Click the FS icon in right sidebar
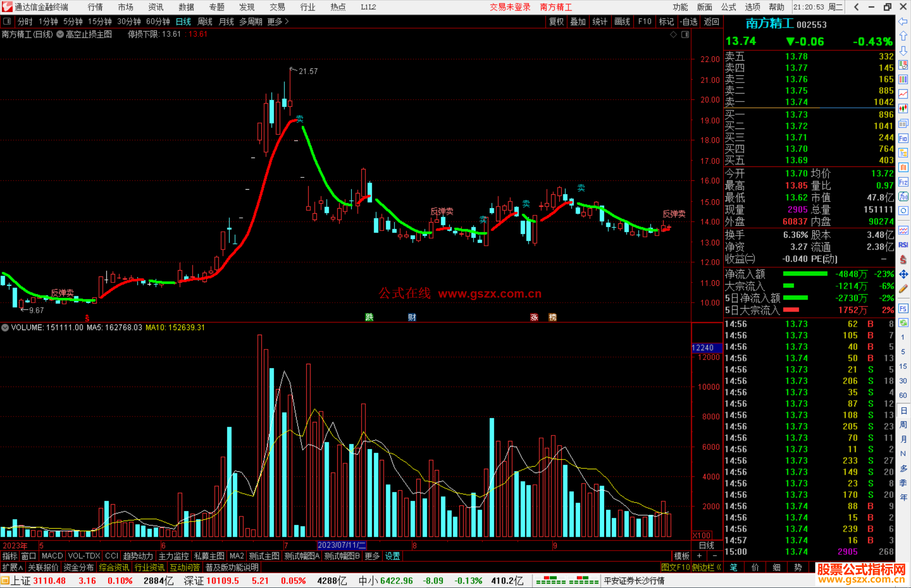The width and height of the screenshot is (911, 588). (x=903, y=309)
